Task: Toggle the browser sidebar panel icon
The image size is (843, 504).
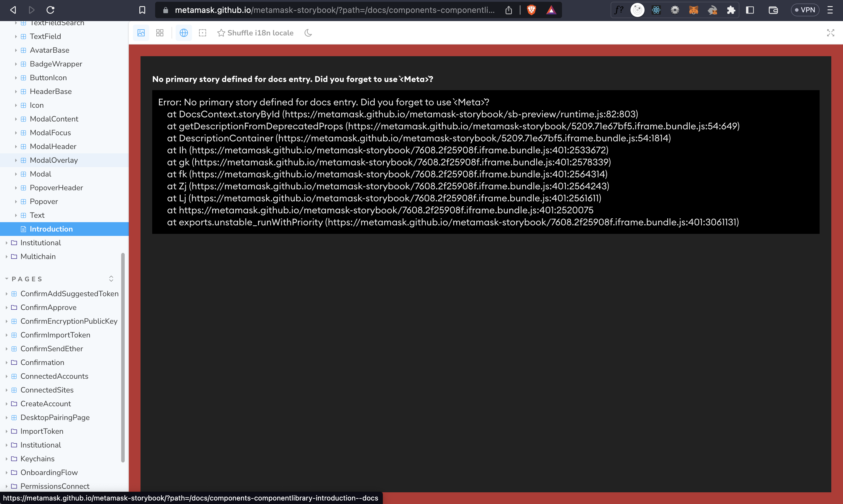Action: 750,10
